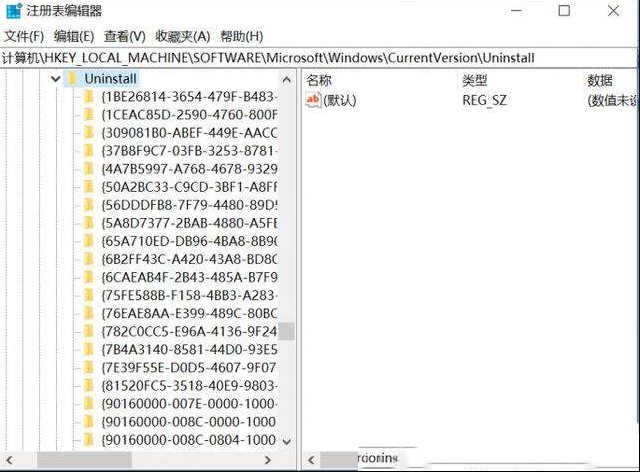The height and width of the screenshot is (472, 640).
Task: Click folder icon of {75FE588B-F158 key
Action: click(x=88, y=295)
